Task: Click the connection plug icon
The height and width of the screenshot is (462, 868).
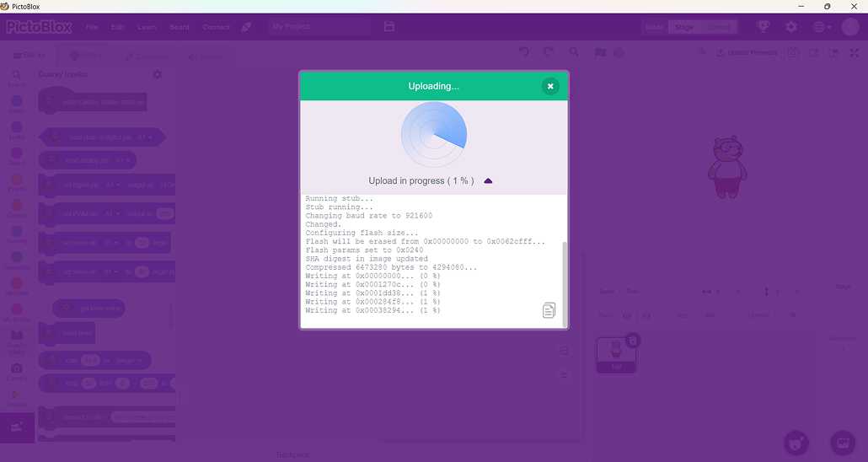Action: pyautogui.click(x=247, y=27)
